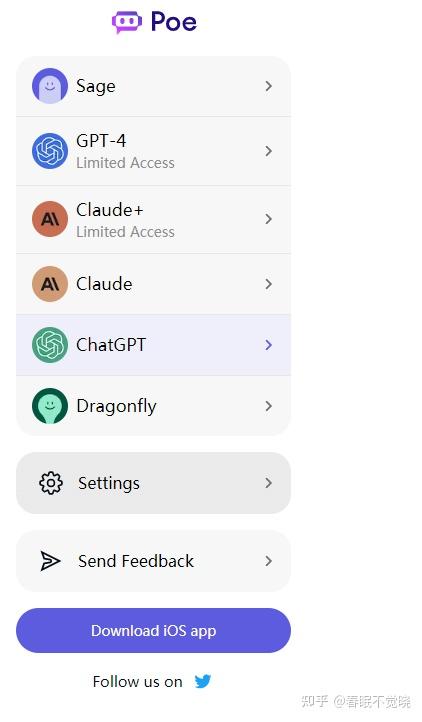Select the Sage bot avatar
Viewport: 422px width, 722px height.
click(50, 86)
